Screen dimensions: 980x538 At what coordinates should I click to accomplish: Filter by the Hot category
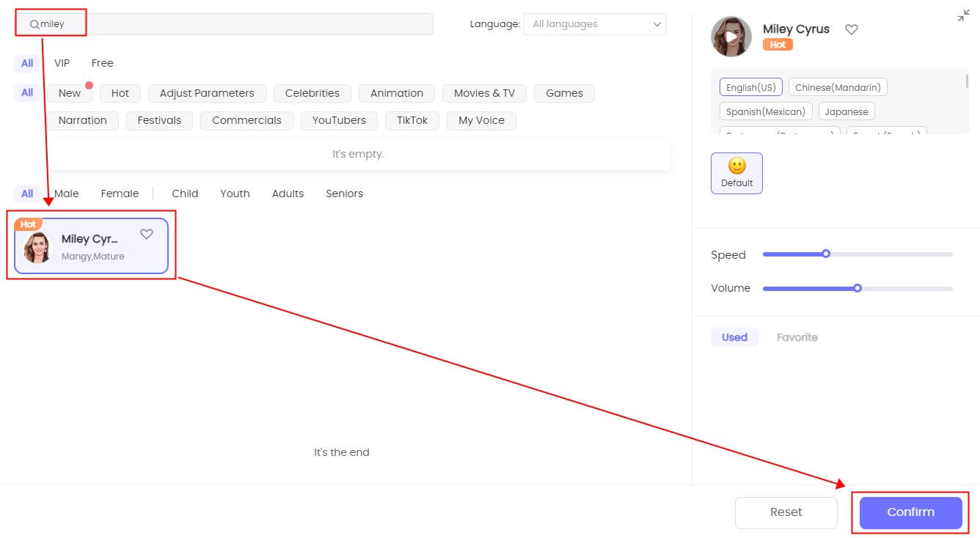coord(120,93)
